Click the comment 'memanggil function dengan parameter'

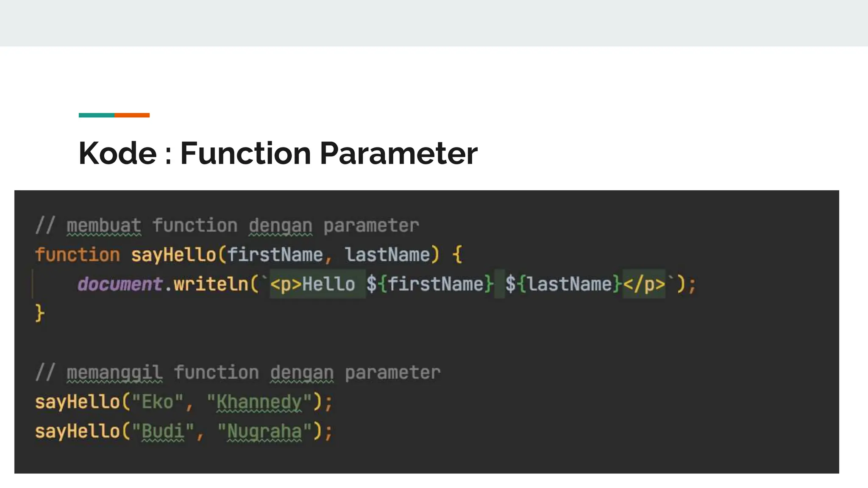point(238,373)
